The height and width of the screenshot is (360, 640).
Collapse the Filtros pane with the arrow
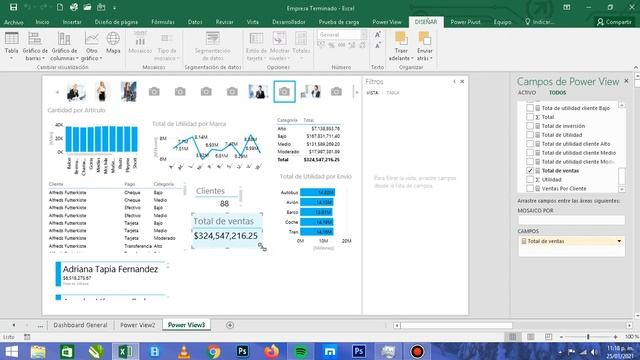454,82
